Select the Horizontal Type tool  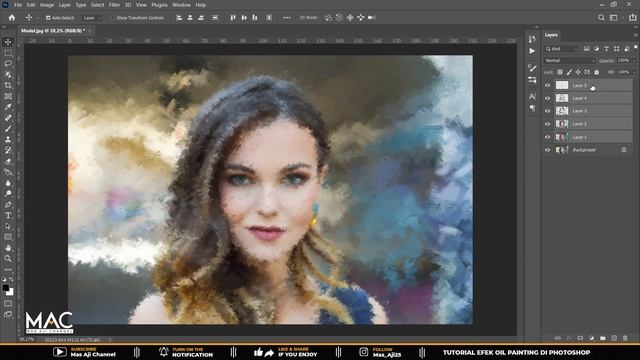click(8, 216)
